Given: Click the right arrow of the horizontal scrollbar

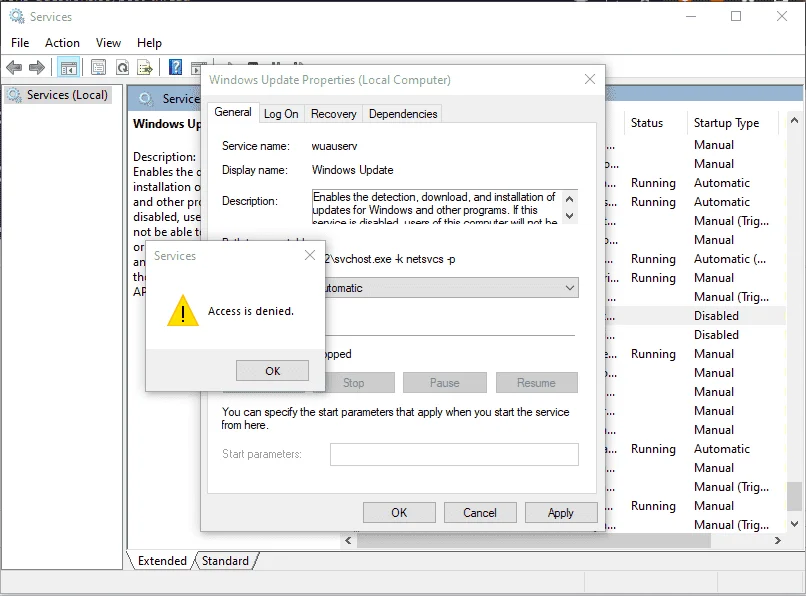Looking at the screenshot, I should 777,540.
